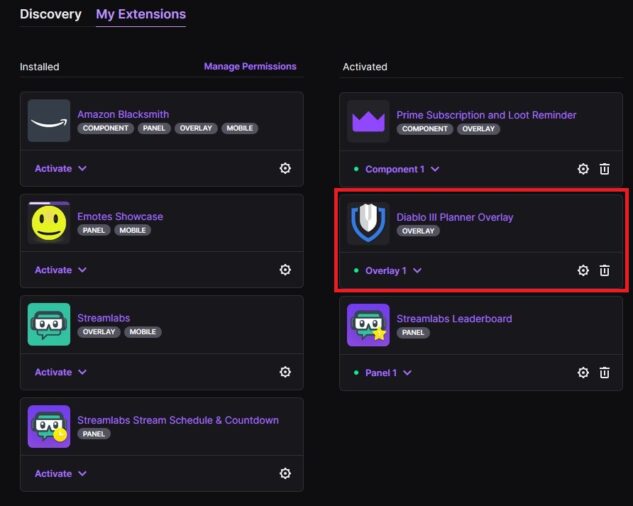Open settings gear for Emotes Showcase

[285, 269]
